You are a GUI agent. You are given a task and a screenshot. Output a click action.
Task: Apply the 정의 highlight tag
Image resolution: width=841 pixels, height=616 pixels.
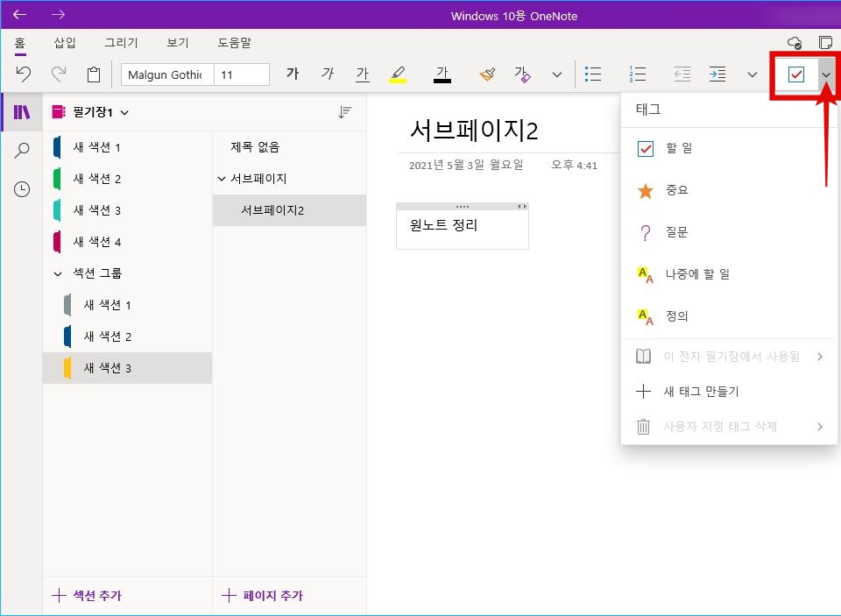(730, 316)
